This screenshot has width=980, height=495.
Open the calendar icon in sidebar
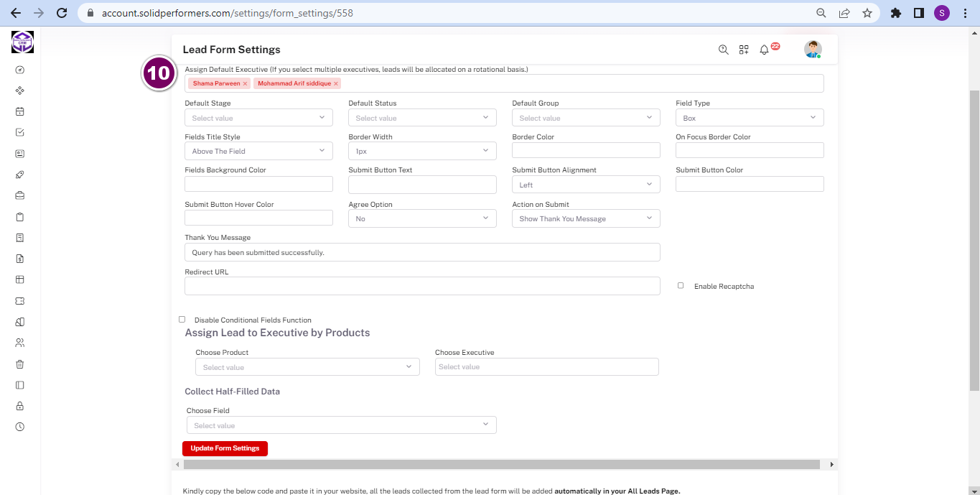20,111
